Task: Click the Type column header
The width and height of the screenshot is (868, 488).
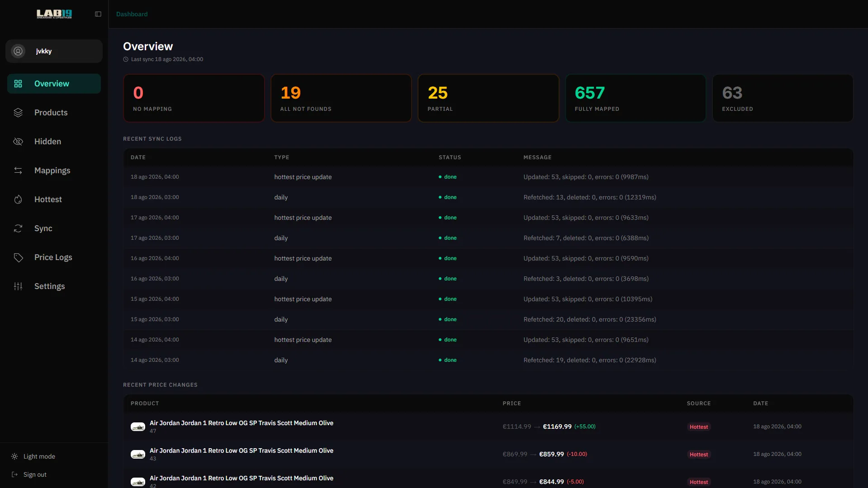Action: [281, 157]
